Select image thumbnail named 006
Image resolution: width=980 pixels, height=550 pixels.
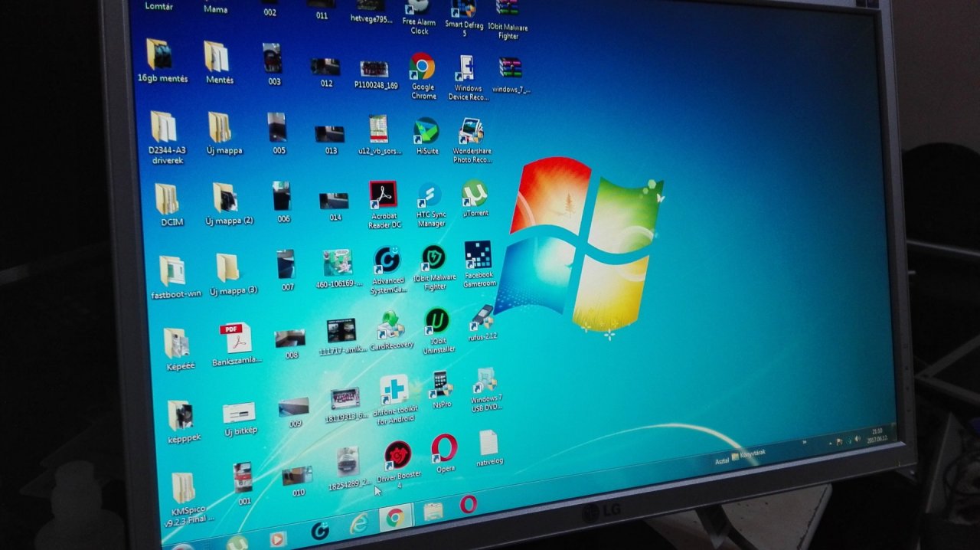click(x=282, y=196)
